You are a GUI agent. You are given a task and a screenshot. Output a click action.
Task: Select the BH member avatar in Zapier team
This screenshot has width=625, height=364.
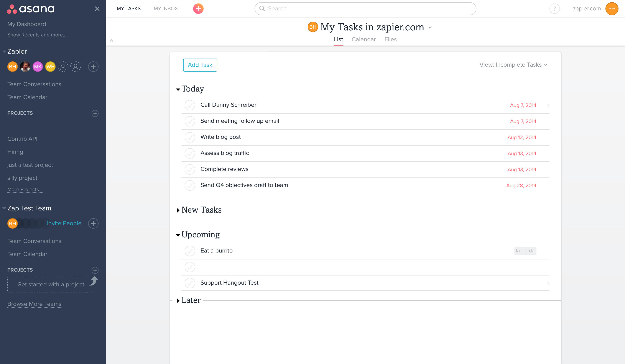coord(12,66)
